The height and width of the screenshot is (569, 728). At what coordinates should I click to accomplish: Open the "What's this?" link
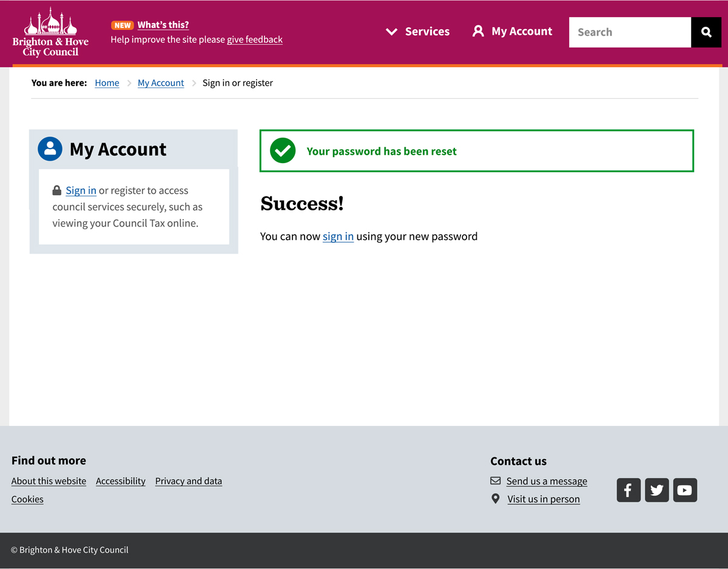click(x=163, y=25)
